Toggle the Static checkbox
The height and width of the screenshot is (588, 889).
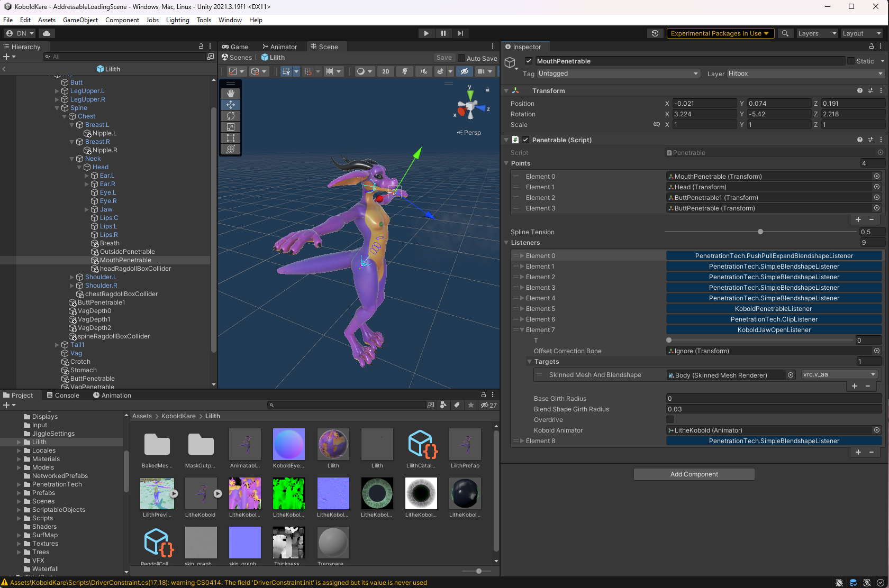click(851, 61)
